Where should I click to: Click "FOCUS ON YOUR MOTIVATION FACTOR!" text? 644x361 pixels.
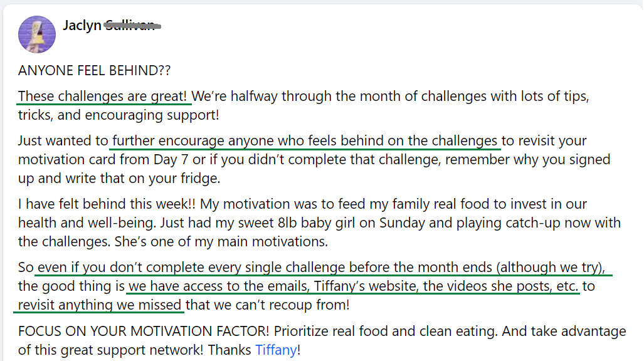click(144, 331)
